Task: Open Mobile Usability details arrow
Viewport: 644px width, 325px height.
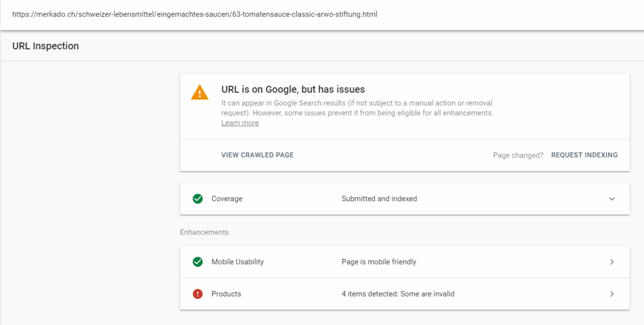Action: click(612, 262)
